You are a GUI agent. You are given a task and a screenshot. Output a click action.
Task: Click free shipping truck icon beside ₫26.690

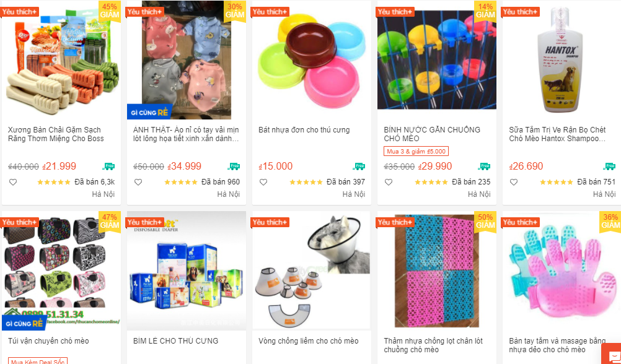tap(609, 166)
